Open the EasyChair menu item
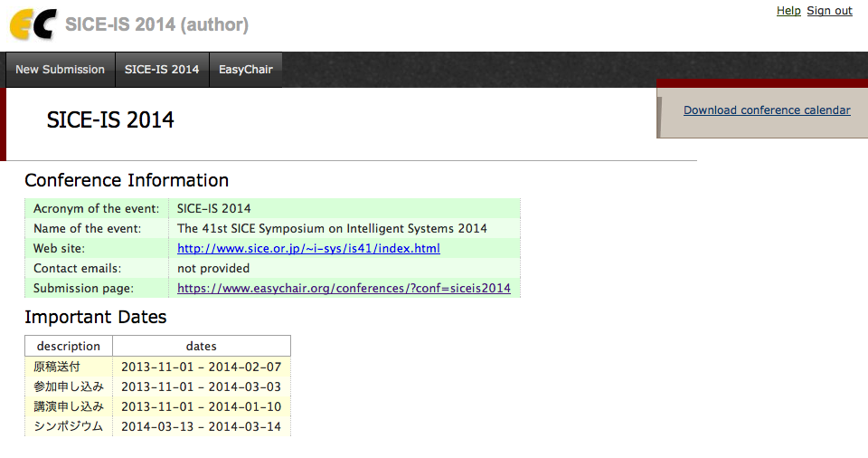The width and height of the screenshot is (868, 458). tap(246, 70)
